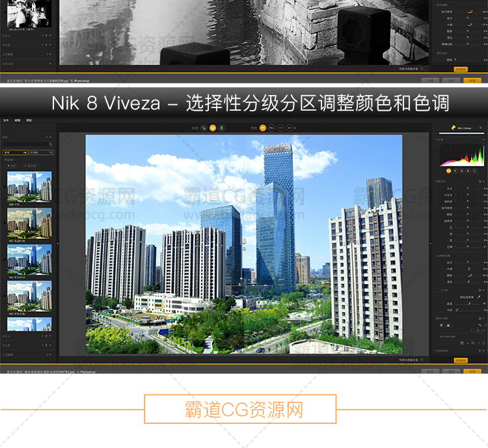Collapse the global adjustments section

click(x=483, y=181)
